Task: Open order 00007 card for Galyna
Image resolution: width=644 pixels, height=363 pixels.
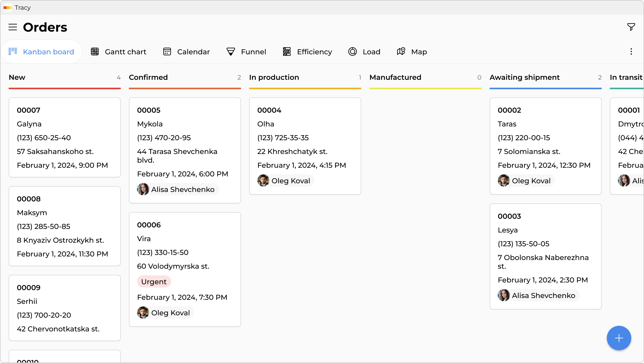Action: pos(65,137)
